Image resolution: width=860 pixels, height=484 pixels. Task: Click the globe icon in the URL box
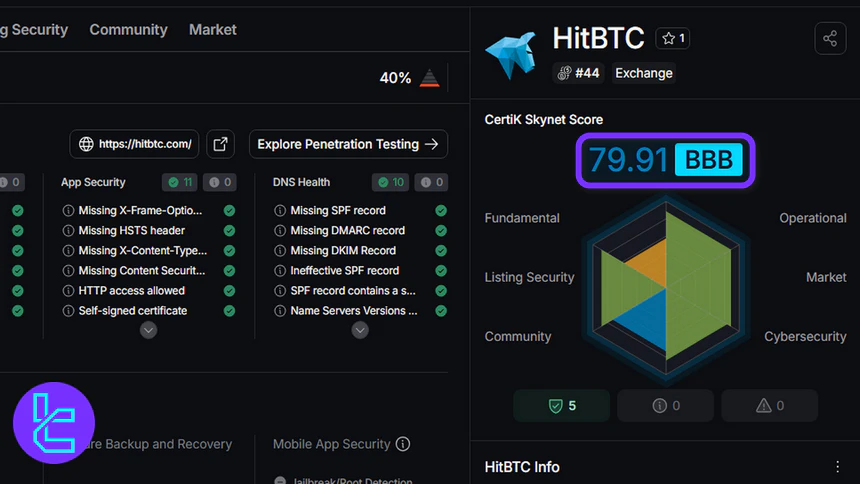[x=86, y=144]
